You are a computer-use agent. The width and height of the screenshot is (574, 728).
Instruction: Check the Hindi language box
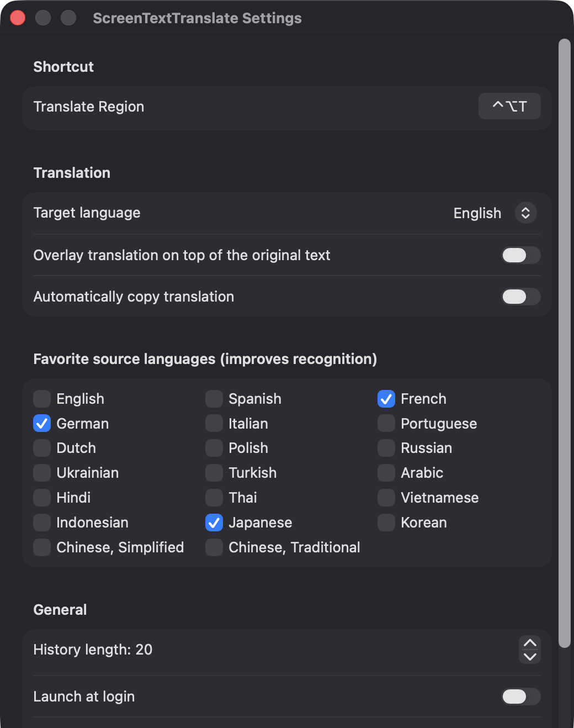click(42, 498)
